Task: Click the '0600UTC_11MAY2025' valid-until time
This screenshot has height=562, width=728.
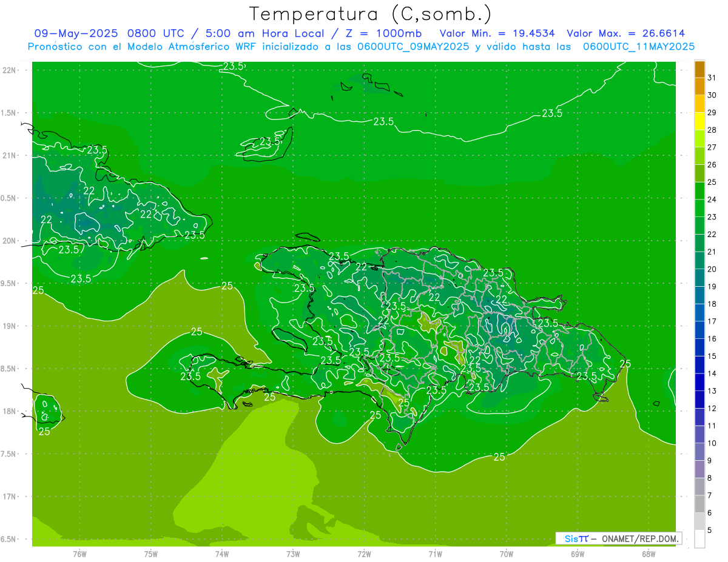Action: click(x=639, y=46)
